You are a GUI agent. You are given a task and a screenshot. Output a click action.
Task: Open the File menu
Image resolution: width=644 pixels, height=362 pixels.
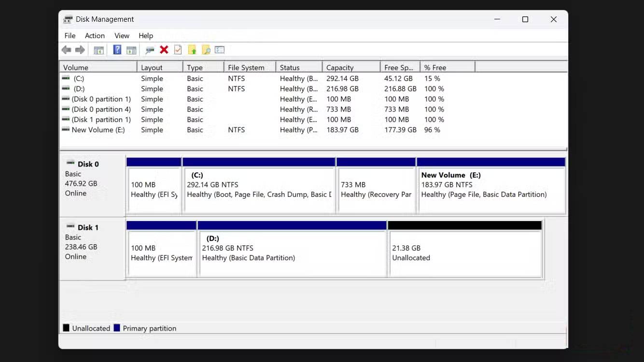[70, 35]
